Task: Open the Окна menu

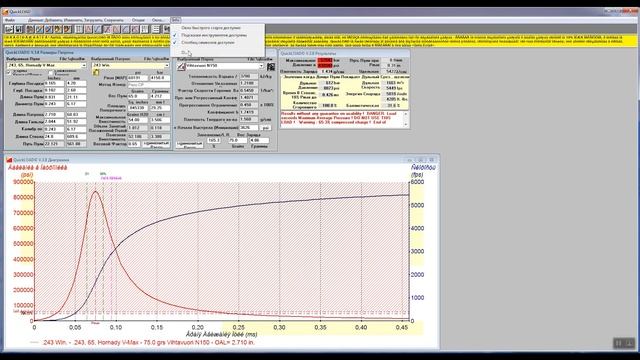Action: point(158,20)
